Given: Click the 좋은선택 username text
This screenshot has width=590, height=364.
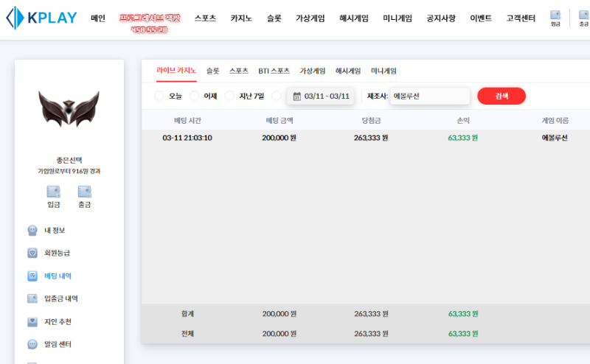Looking at the screenshot, I should tap(69, 160).
